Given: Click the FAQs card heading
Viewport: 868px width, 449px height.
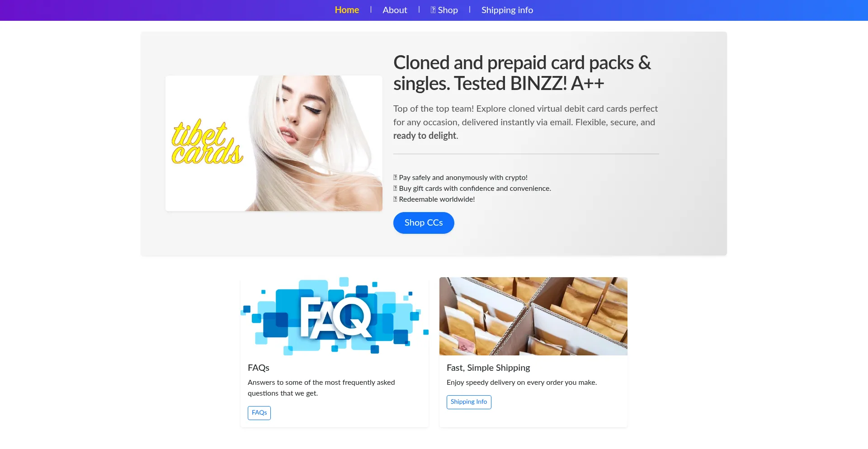Looking at the screenshot, I should [259, 368].
